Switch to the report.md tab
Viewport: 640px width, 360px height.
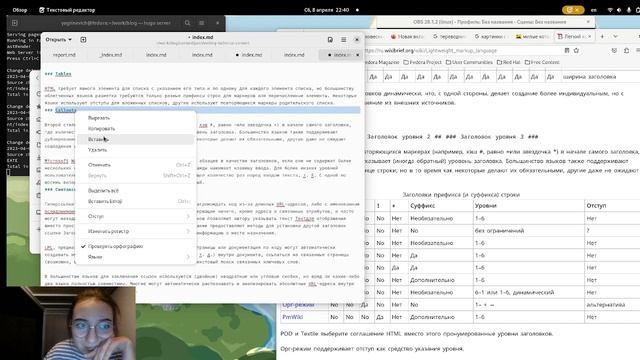[x=64, y=55]
